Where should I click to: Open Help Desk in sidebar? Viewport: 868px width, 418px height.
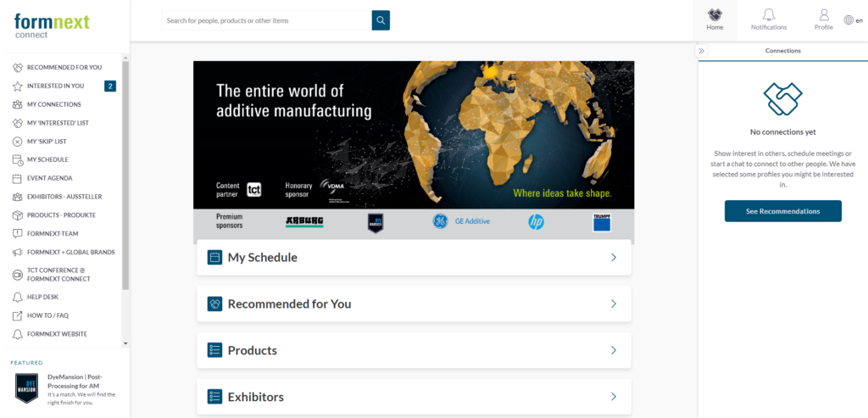[42, 297]
